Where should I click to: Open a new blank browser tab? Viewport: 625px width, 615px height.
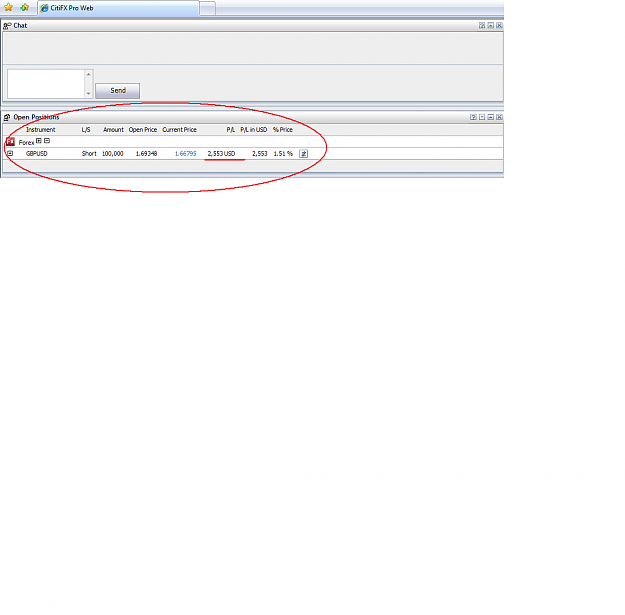click(x=207, y=8)
